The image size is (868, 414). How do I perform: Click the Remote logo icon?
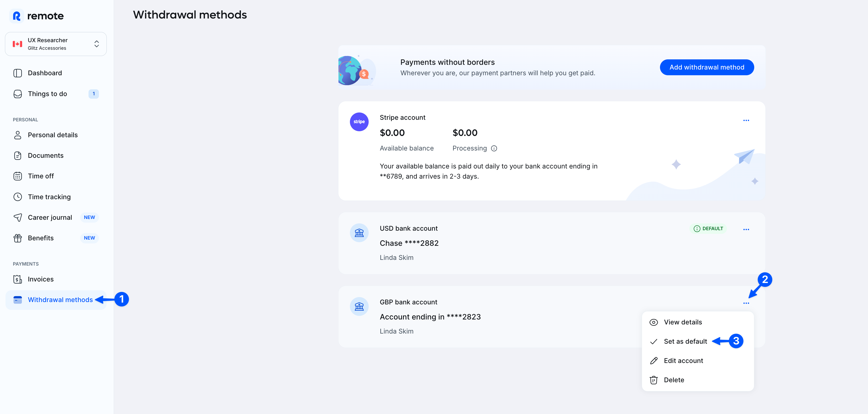(x=16, y=16)
